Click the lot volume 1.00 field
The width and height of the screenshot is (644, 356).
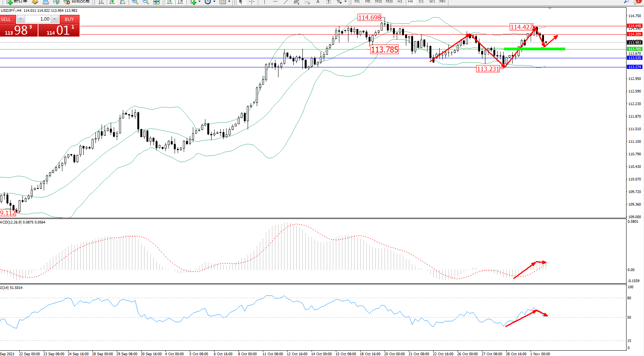click(38, 19)
